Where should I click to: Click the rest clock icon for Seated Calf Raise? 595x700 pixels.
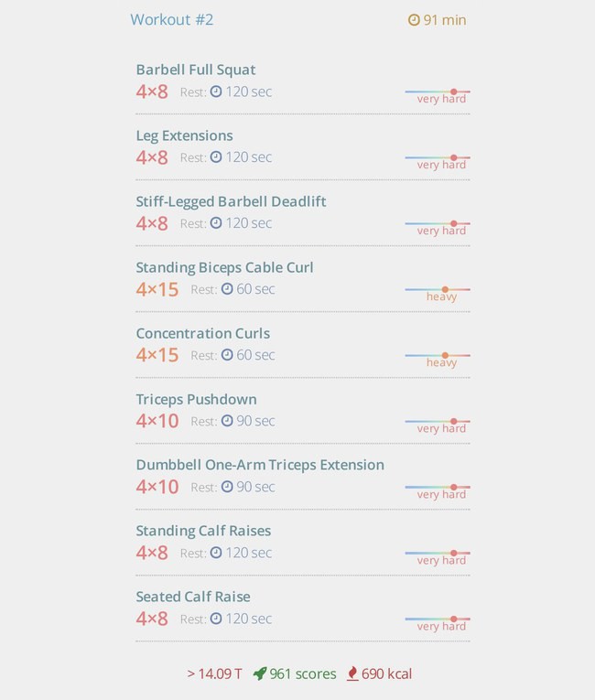coord(216,619)
